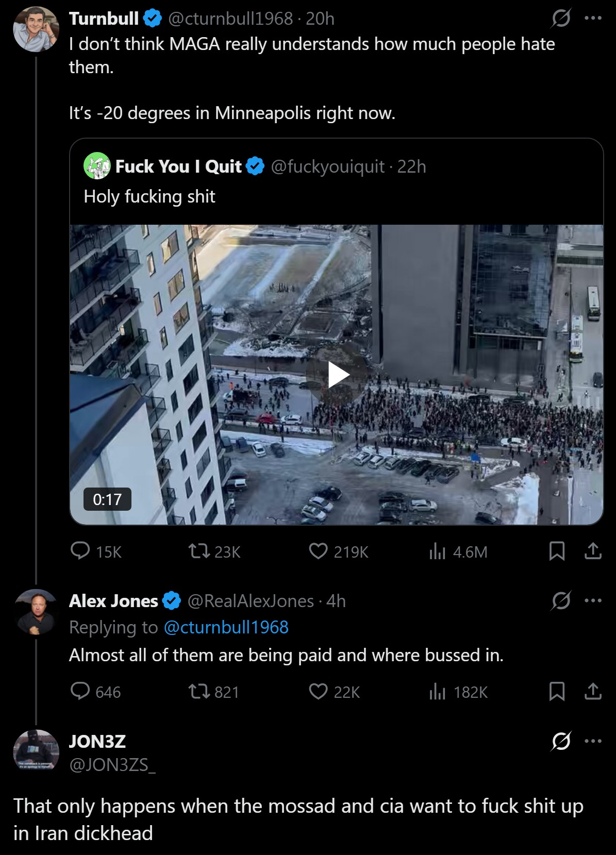View analytics for Turnbull's post
Viewport: 616px width, 855px height.
coord(437,551)
